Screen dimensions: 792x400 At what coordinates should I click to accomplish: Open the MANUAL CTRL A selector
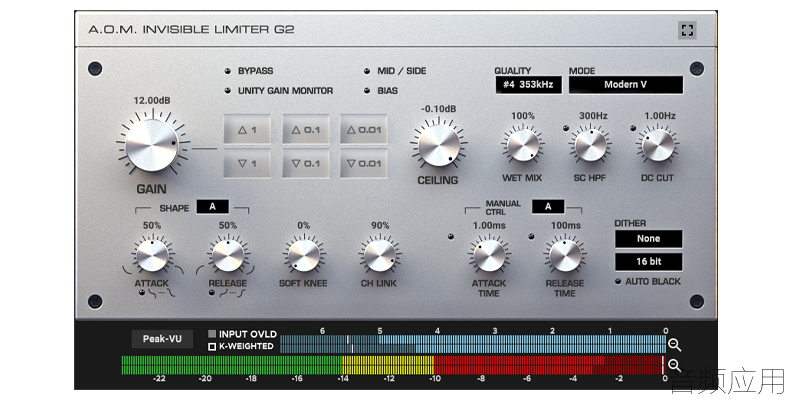pos(548,207)
